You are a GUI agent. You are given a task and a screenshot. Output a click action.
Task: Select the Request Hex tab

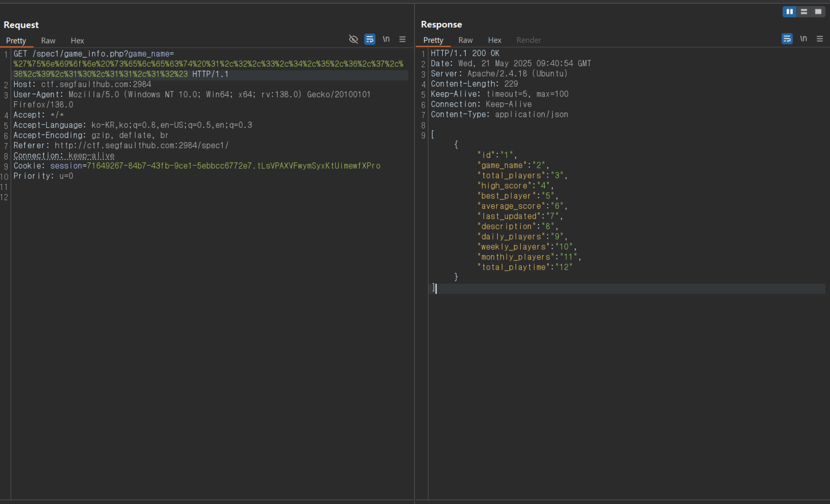[x=77, y=41]
